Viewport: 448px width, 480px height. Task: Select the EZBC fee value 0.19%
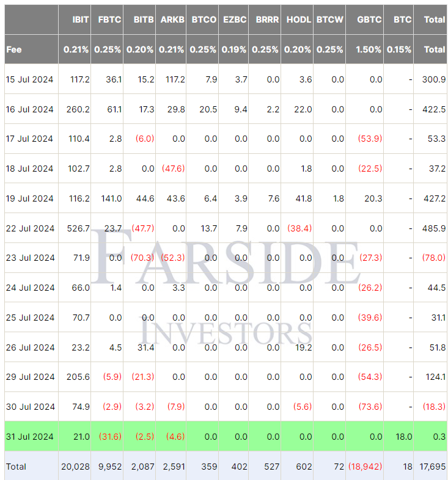[234, 49]
